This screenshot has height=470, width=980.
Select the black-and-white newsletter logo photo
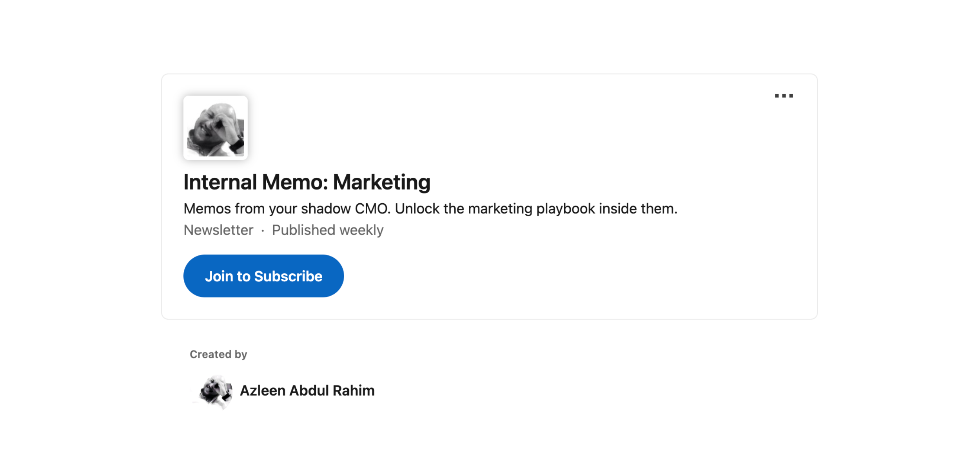[x=215, y=128]
